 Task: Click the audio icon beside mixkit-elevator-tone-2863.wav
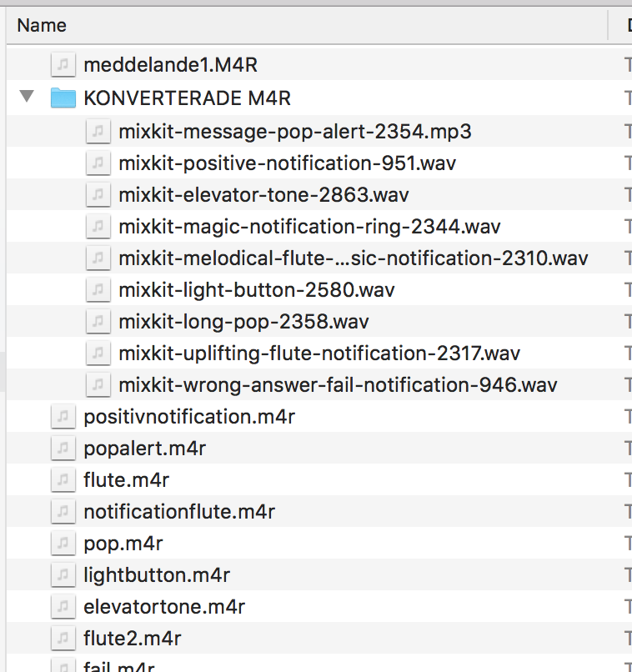(x=98, y=194)
